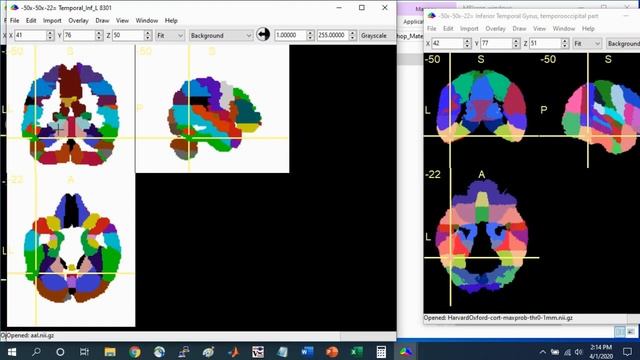Click Z coordinate field showing 50
This screenshot has width=640, height=360.
128,36
